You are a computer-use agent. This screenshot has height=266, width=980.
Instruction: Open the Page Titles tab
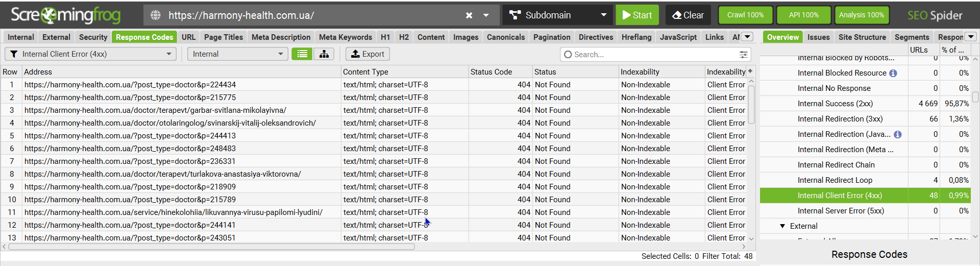[223, 37]
